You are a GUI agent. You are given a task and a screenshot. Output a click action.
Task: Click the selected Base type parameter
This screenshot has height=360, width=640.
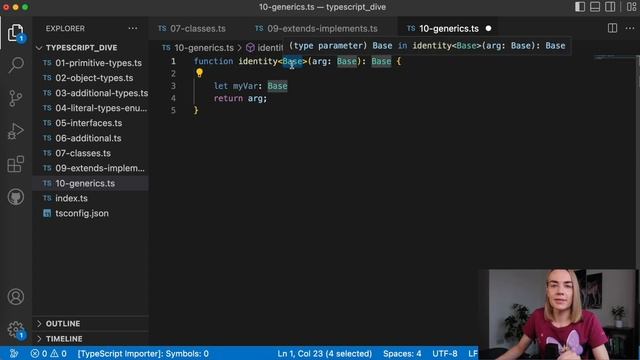tap(292, 61)
